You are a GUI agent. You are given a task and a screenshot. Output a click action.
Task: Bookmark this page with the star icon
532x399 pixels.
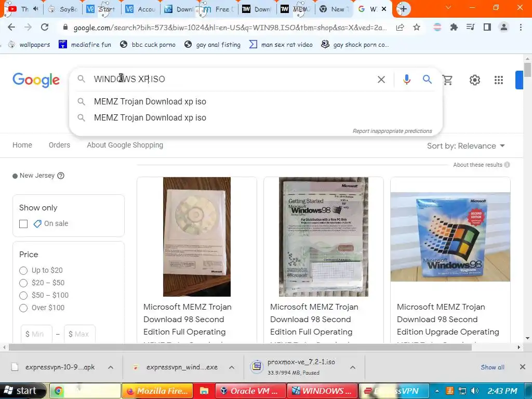click(417, 28)
